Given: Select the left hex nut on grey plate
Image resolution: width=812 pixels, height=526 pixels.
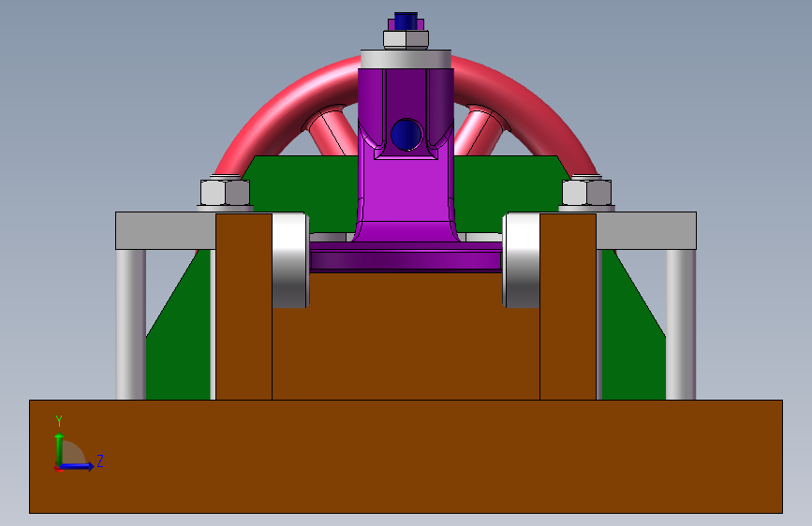Looking at the screenshot, I should click(225, 192).
